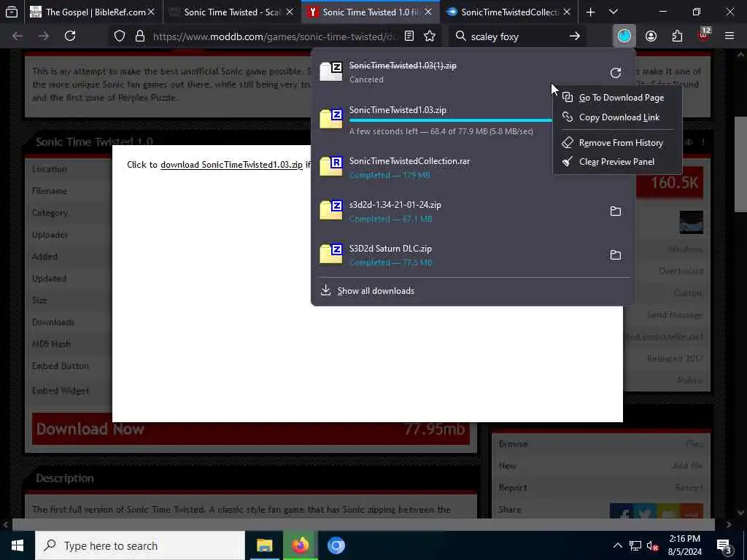
Task: Go forward to next page
Action: pos(43,36)
